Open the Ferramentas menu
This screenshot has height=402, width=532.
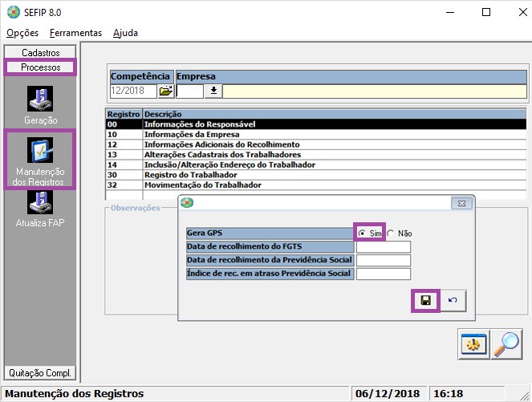(x=75, y=33)
